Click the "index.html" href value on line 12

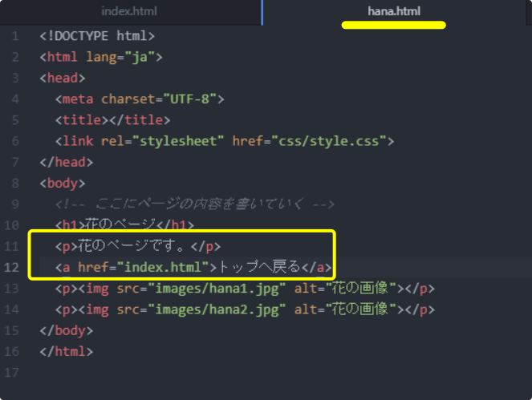tap(163, 267)
